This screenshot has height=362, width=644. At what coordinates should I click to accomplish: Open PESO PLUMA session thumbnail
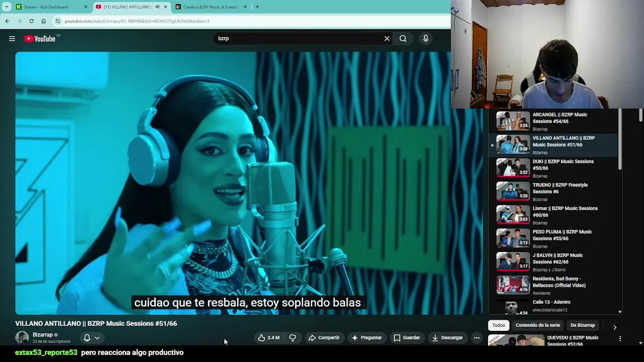513,238
